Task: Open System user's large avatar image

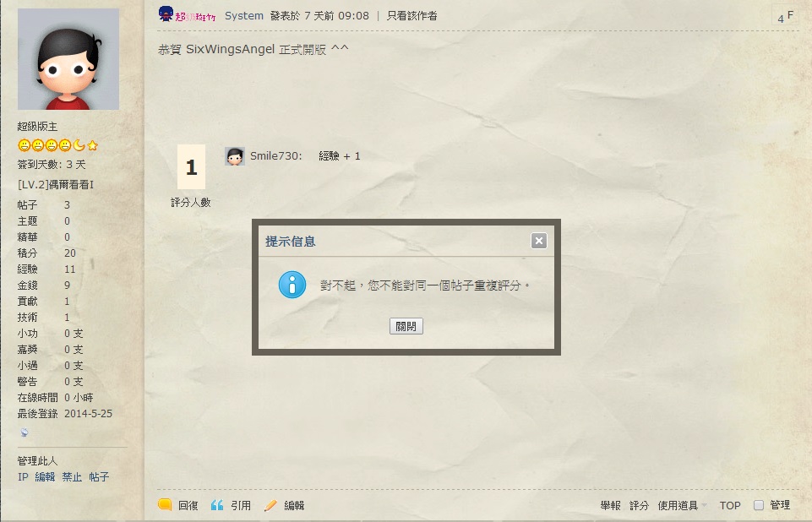Action: [68, 59]
